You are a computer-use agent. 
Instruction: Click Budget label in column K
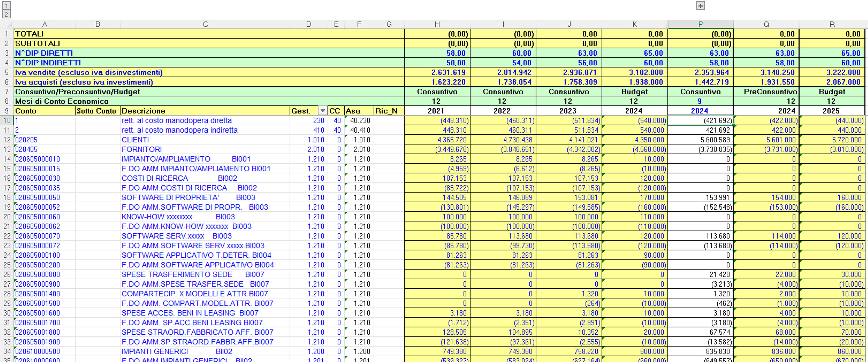(x=634, y=92)
